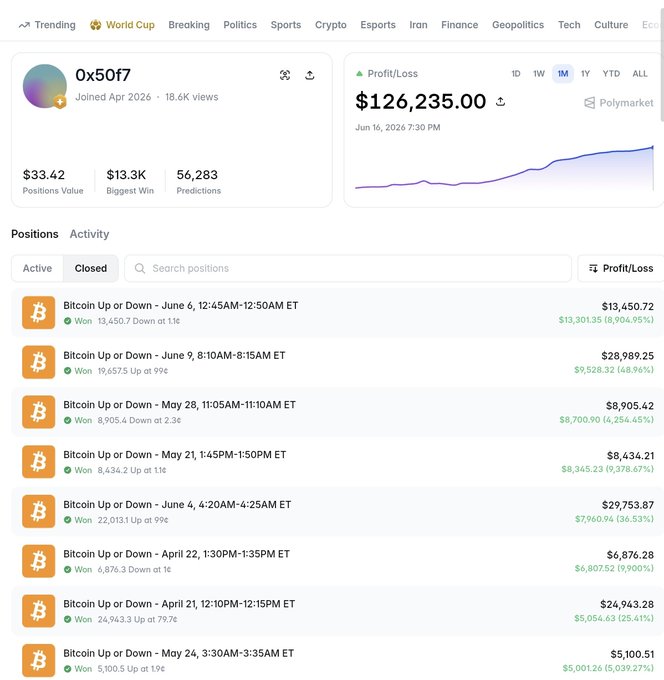Open the Trending category

coord(47,25)
